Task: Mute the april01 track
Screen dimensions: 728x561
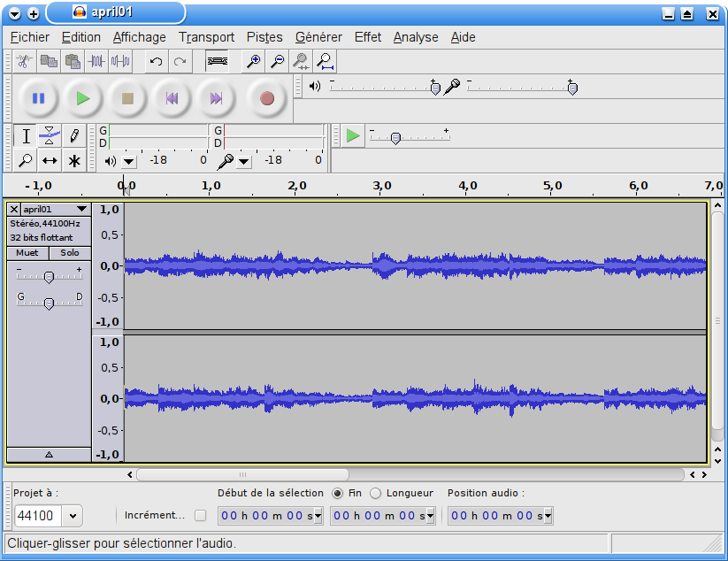Action: click(x=27, y=253)
